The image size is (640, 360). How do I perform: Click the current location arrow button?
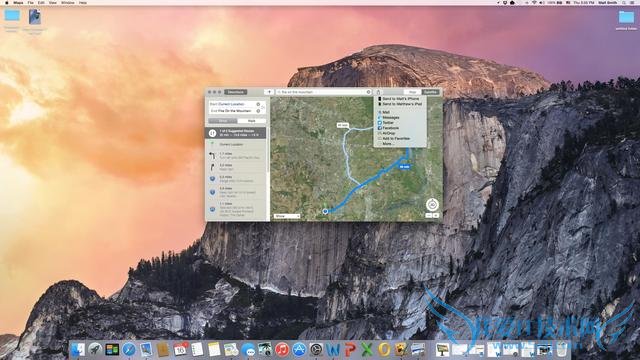(269, 92)
